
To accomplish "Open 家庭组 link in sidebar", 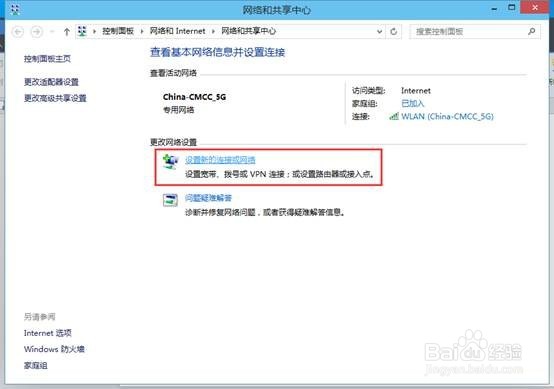I will 36,365.
